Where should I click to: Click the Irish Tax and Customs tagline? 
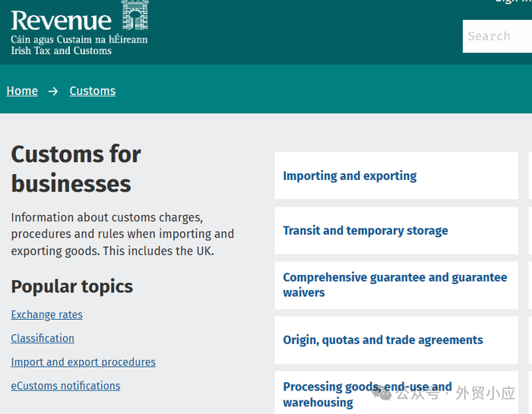pyautogui.click(x=61, y=51)
